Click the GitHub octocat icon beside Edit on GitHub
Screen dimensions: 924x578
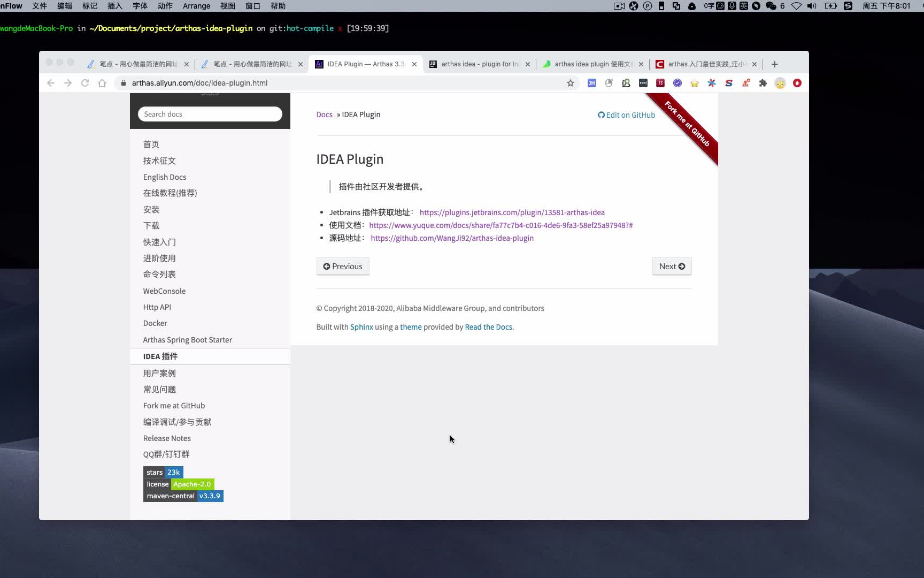point(600,115)
